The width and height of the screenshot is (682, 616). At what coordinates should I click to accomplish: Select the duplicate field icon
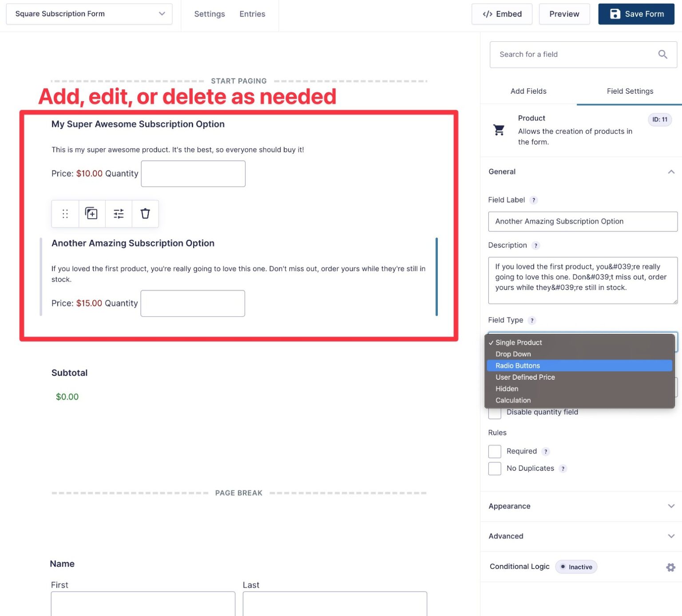tap(91, 214)
